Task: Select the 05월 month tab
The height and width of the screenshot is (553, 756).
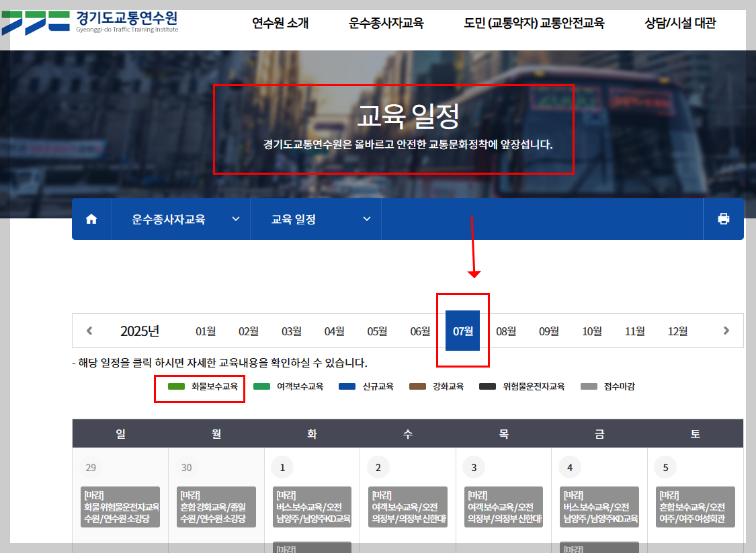Action: [x=377, y=331]
